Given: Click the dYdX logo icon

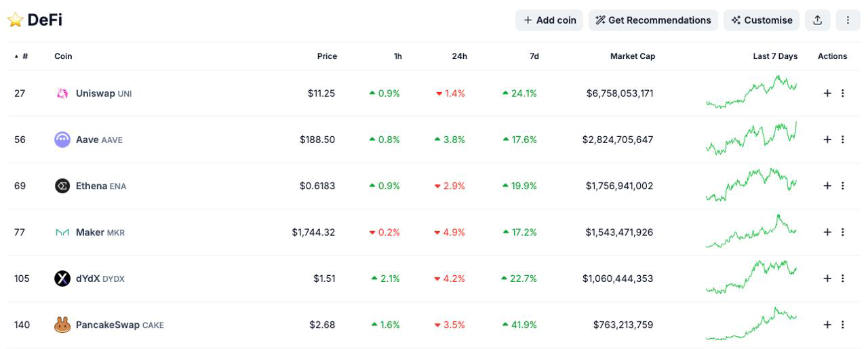Looking at the screenshot, I should tap(62, 279).
